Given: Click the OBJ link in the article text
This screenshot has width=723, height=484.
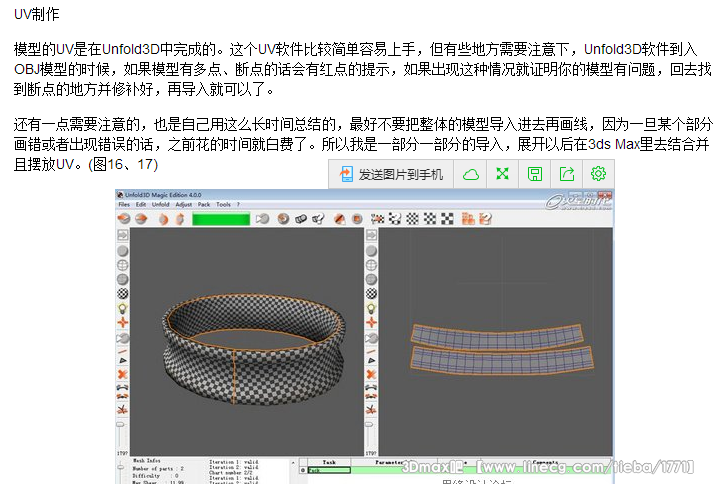Looking at the screenshot, I should pyautogui.click(x=26, y=69).
